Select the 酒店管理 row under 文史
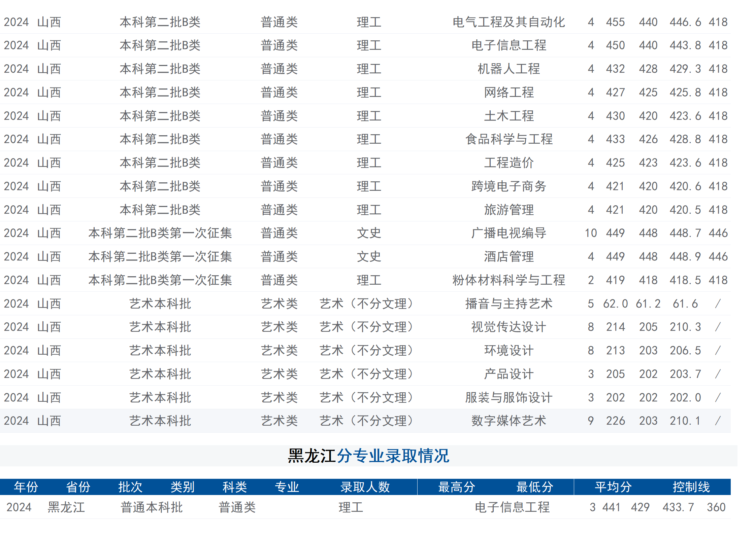The width and height of the screenshot is (756, 534). click(x=509, y=256)
